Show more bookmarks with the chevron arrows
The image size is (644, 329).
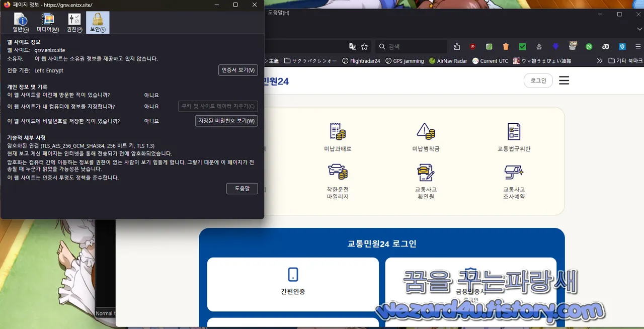pyautogui.click(x=599, y=61)
